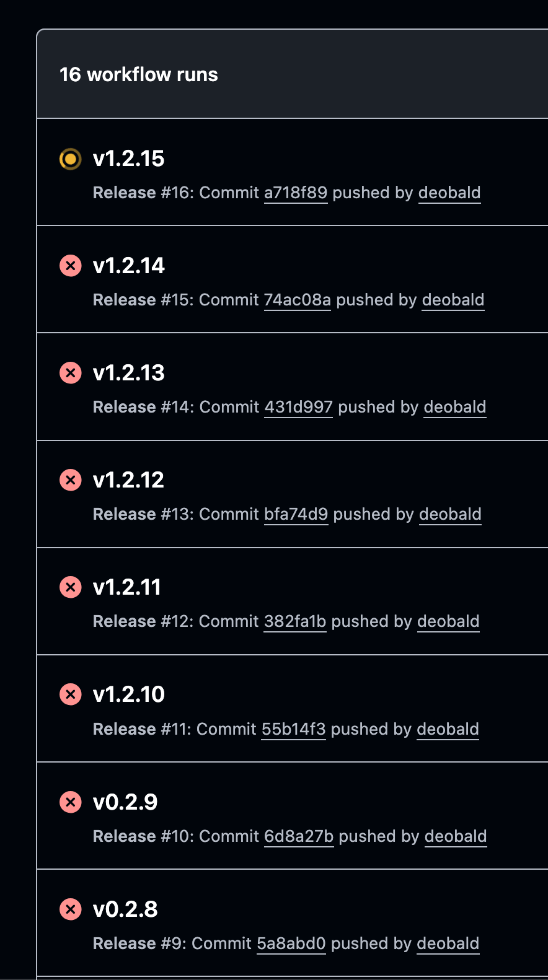
Task: View commit bfa74d9 details
Action: tap(296, 514)
